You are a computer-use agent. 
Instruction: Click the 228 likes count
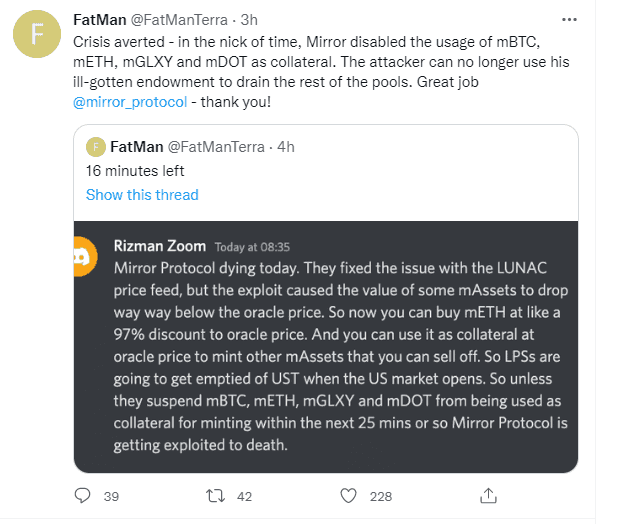[380, 494]
